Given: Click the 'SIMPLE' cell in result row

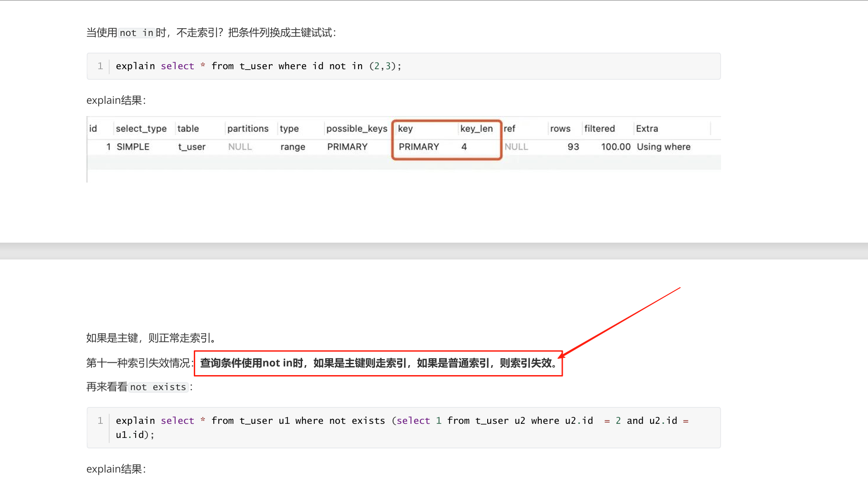Looking at the screenshot, I should click(133, 147).
